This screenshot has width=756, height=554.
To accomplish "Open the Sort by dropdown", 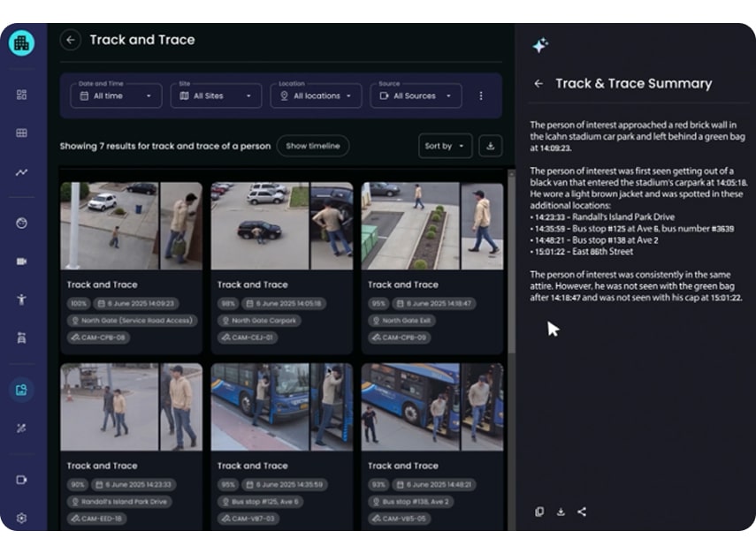I will [445, 146].
